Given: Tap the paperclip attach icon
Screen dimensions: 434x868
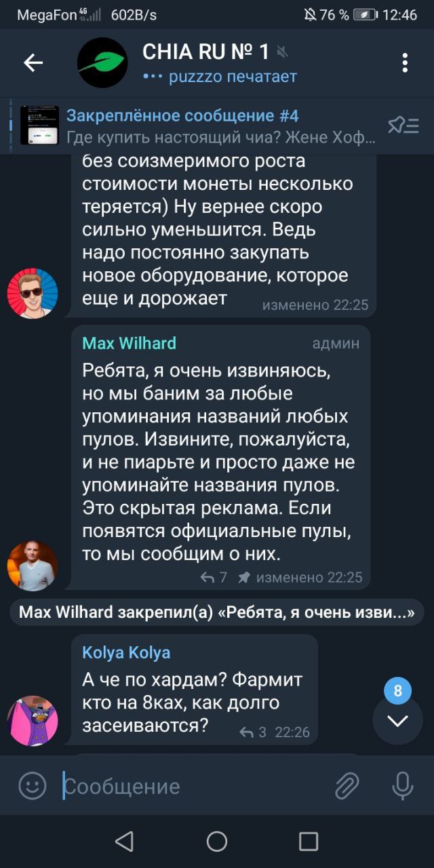Looking at the screenshot, I should tap(347, 786).
